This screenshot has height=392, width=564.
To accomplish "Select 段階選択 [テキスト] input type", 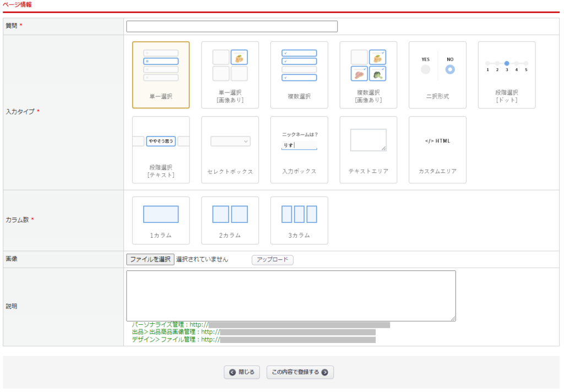I will (x=161, y=150).
